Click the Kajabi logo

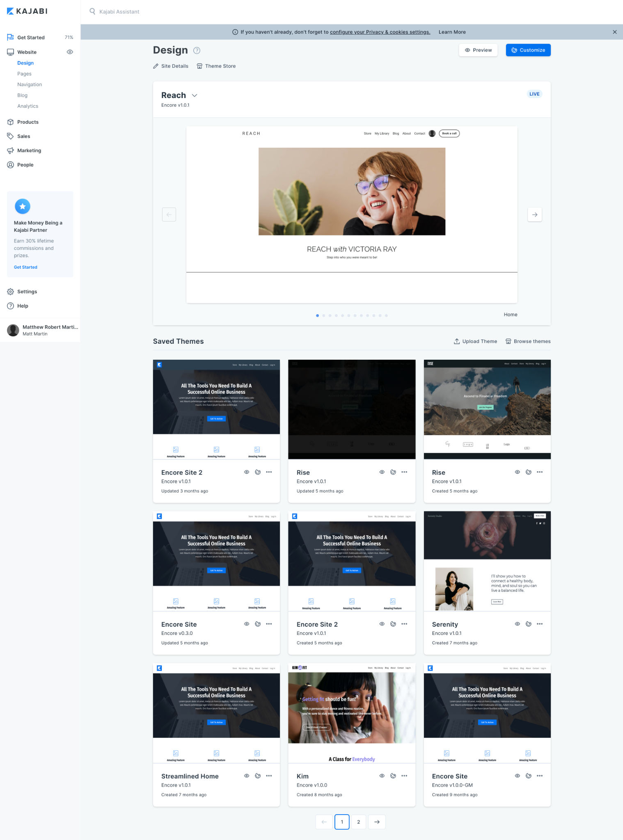27,11
